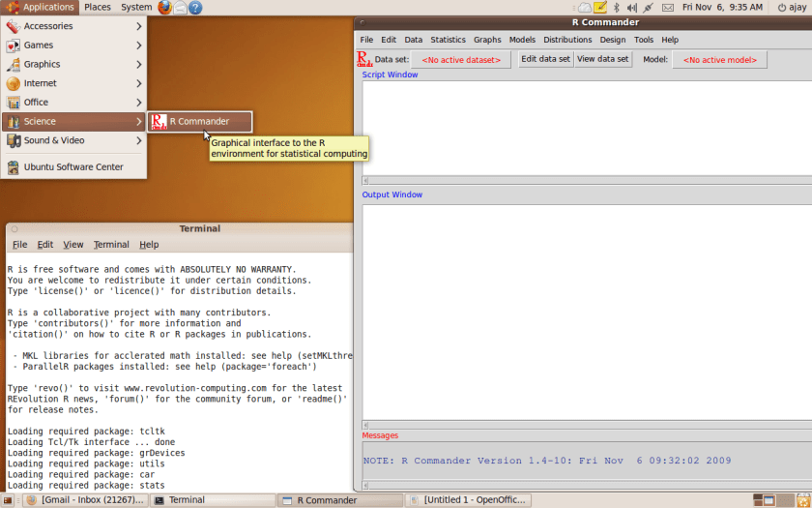Open the envelope messaging indicator

668,8
